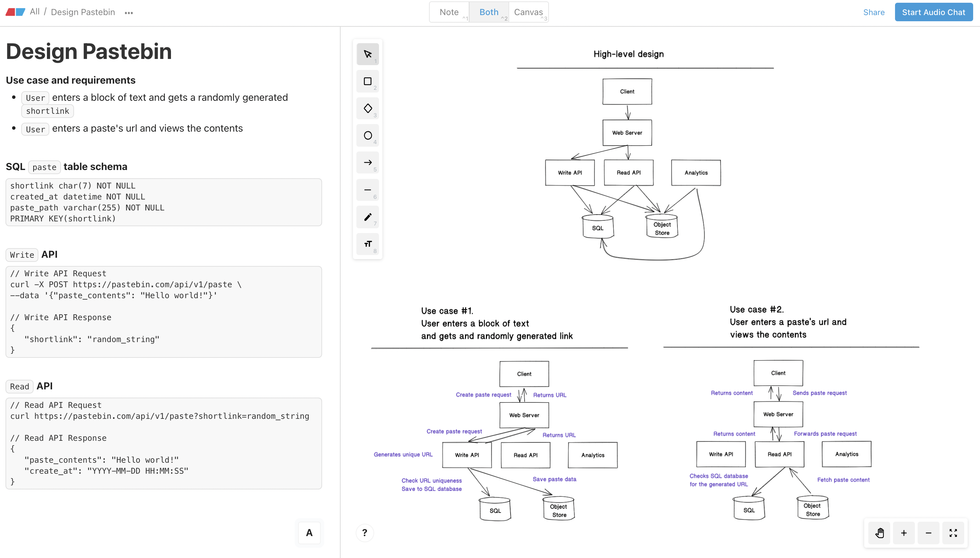980x558 pixels.
Task: Select the Both view tab
Action: [x=489, y=12]
